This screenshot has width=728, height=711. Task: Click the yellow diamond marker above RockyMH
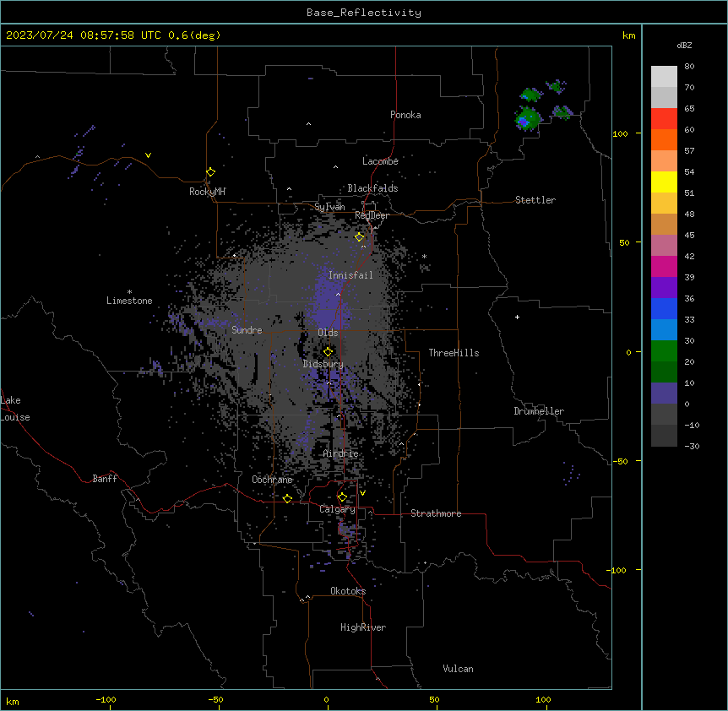(x=211, y=172)
